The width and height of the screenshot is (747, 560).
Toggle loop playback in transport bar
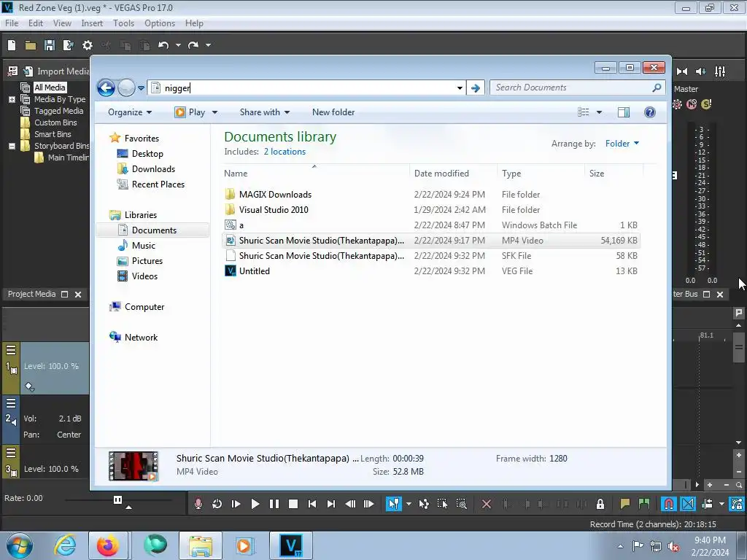click(x=217, y=504)
